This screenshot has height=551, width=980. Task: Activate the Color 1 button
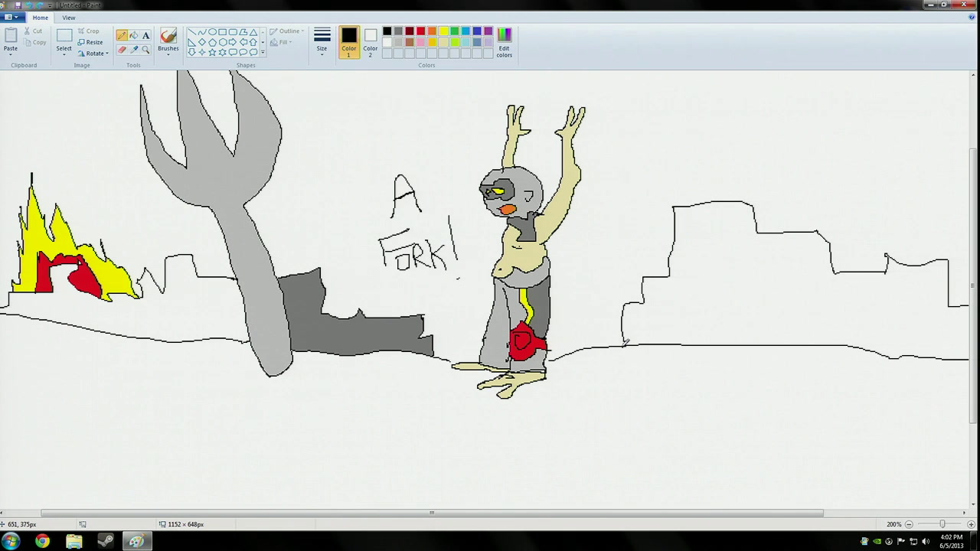pyautogui.click(x=348, y=42)
